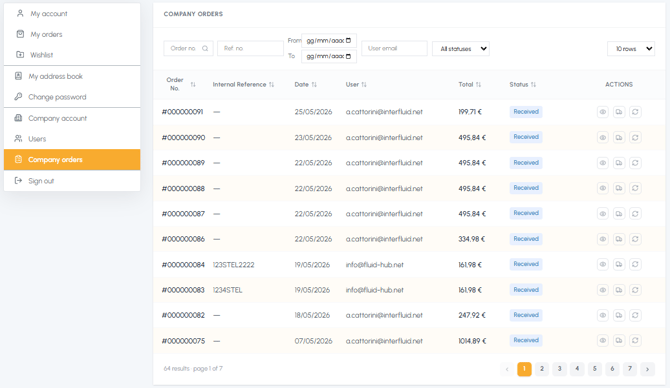View order #000000089 via eye icon
This screenshot has width=670, height=388.
click(602, 163)
